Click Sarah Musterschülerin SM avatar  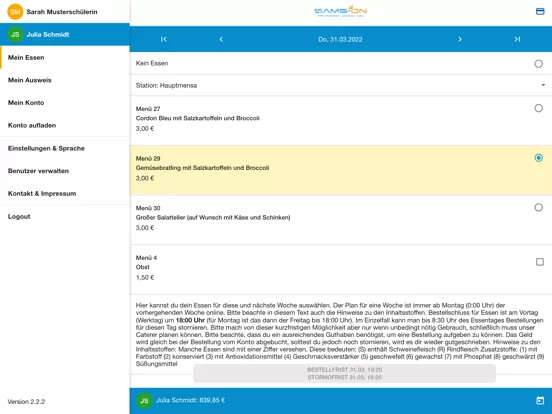tap(15, 12)
